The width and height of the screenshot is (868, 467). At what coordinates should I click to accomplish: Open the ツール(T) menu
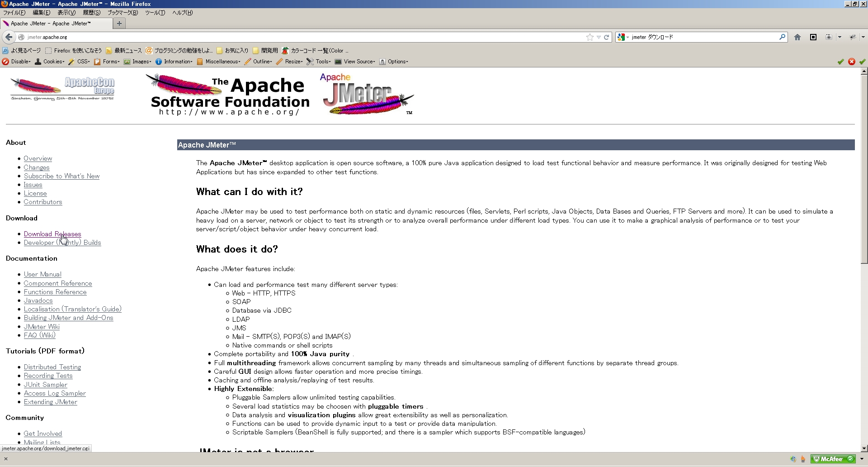click(x=155, y=13)
